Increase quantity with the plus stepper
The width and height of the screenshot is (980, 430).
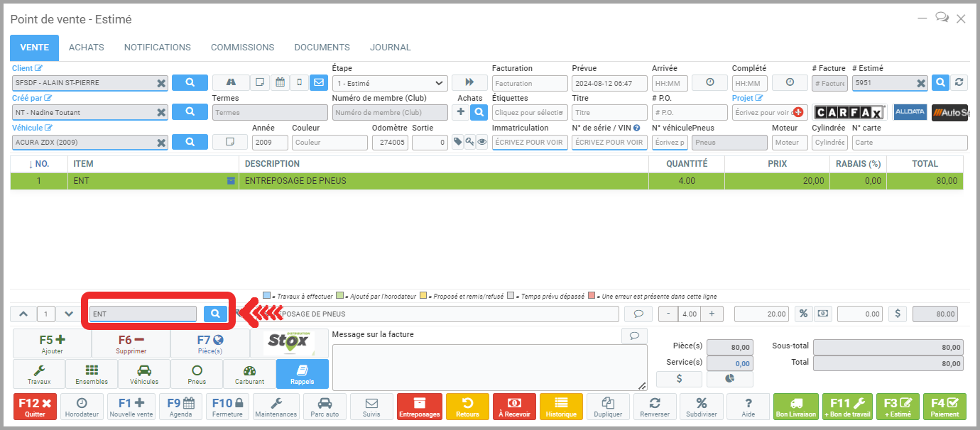712,314
